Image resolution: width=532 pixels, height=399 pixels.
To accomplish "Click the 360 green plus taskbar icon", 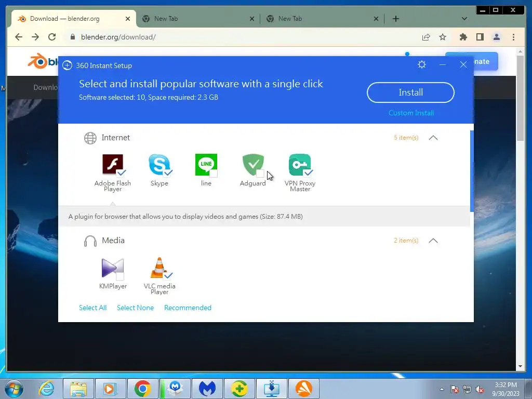I will pos(239,389).
